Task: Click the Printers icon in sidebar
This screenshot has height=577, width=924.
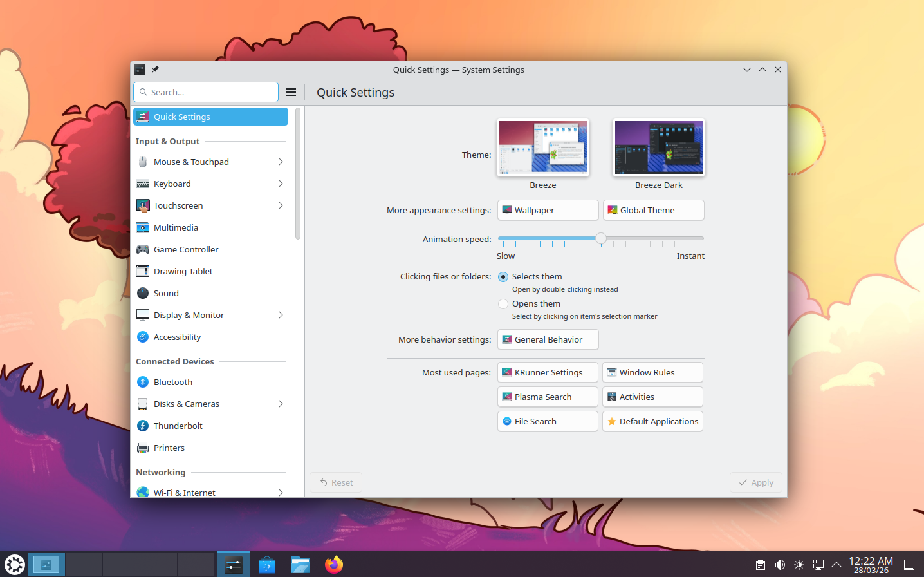Action: (143, 448)
